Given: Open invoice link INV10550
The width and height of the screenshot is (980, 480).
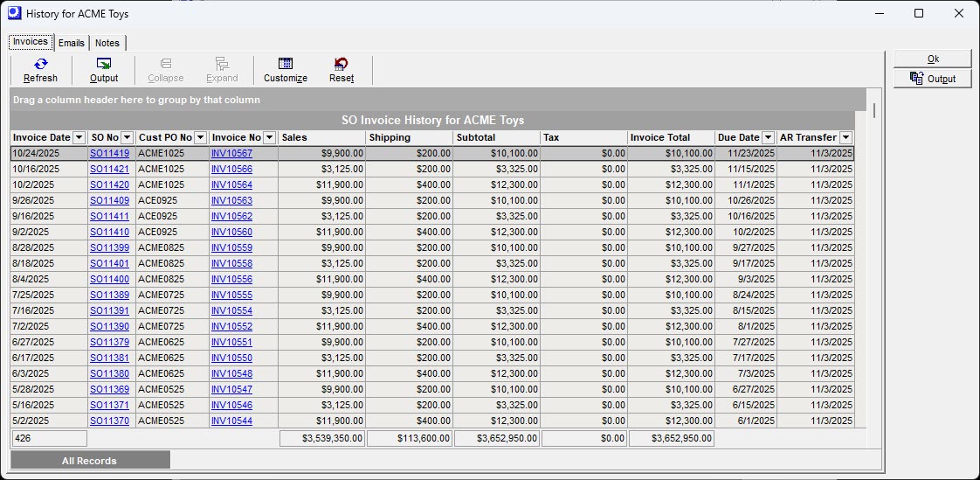Looking at the screenshot, I should (x=231, y=358).
